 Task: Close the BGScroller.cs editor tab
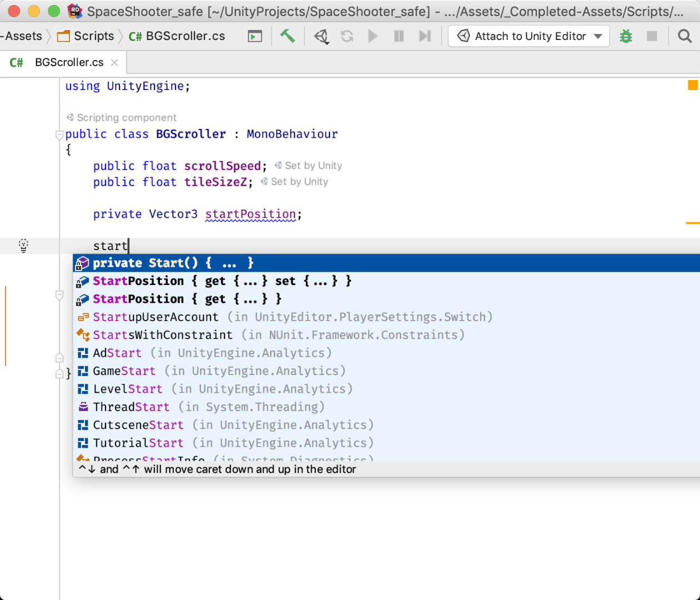click(x=114, y=62)
